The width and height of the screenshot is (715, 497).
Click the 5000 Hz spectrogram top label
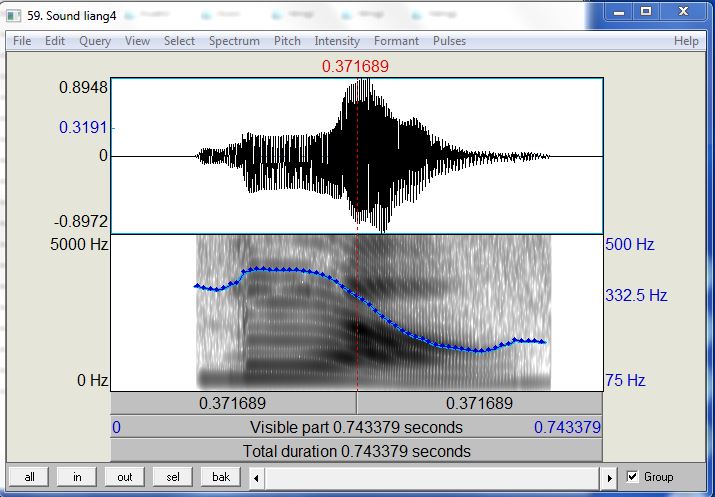click(79, 244)
